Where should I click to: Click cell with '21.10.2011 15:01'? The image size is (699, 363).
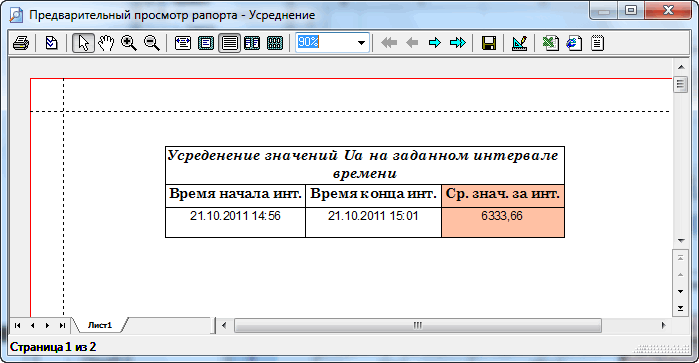[x=373, y=222]
